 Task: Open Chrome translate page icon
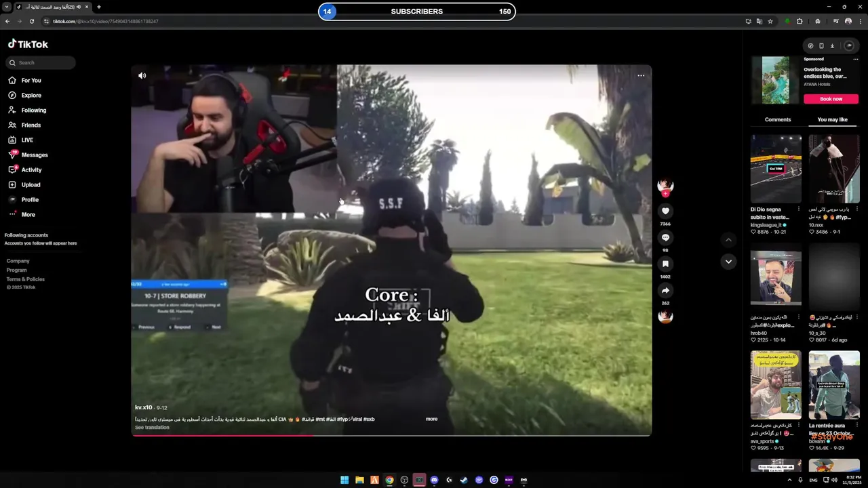coord(759,21)
